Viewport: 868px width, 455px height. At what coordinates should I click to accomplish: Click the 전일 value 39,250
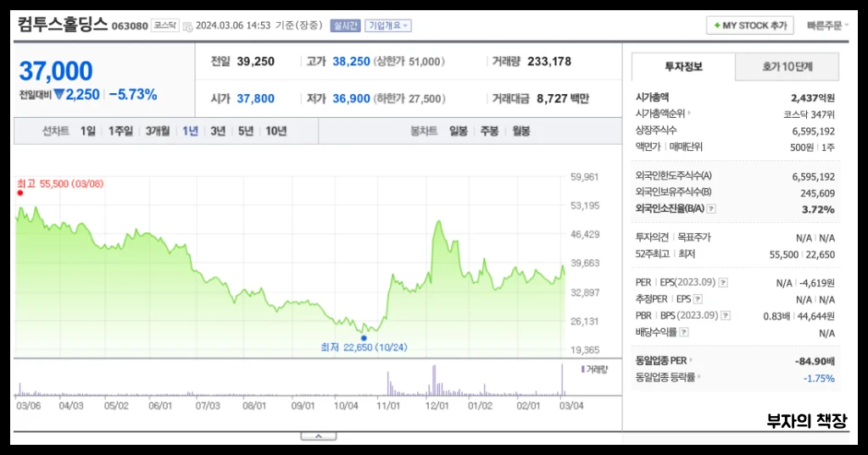pos(256,62)
